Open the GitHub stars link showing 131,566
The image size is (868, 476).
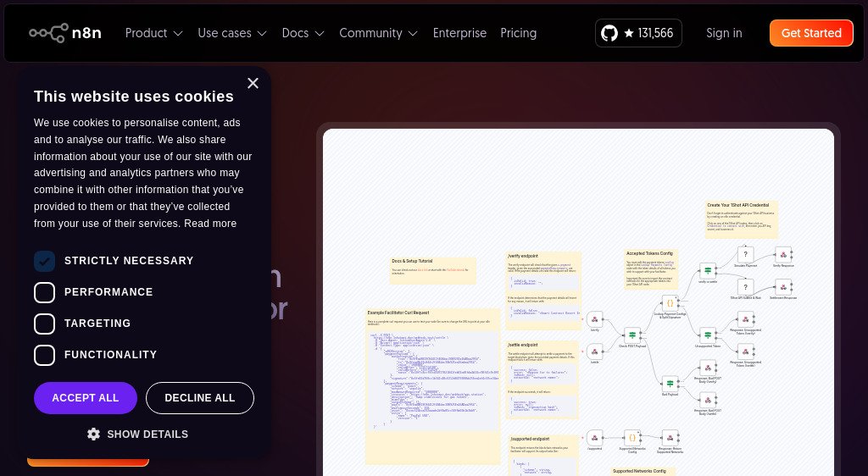click(638, 33)
